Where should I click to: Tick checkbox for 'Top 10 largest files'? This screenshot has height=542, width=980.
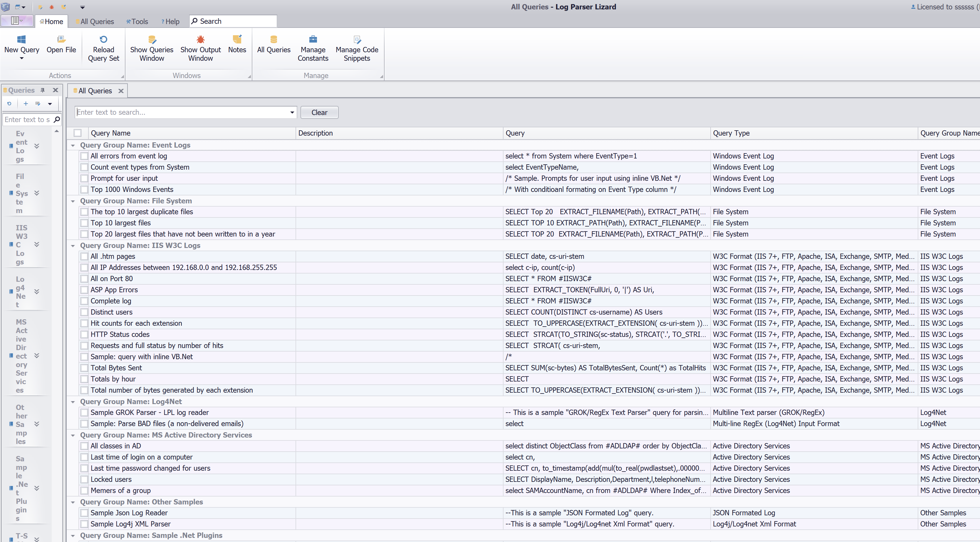(x=84, y=223)
